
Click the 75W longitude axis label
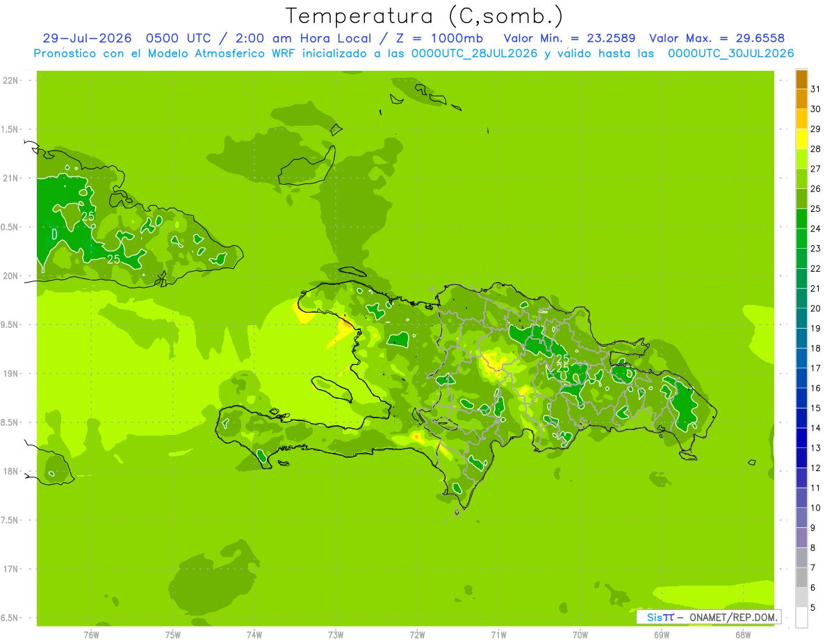173,635
